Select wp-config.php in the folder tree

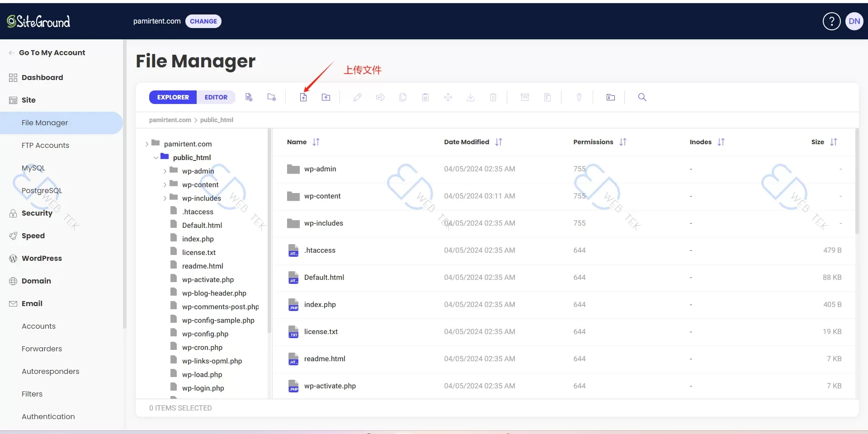coord(205,334)
